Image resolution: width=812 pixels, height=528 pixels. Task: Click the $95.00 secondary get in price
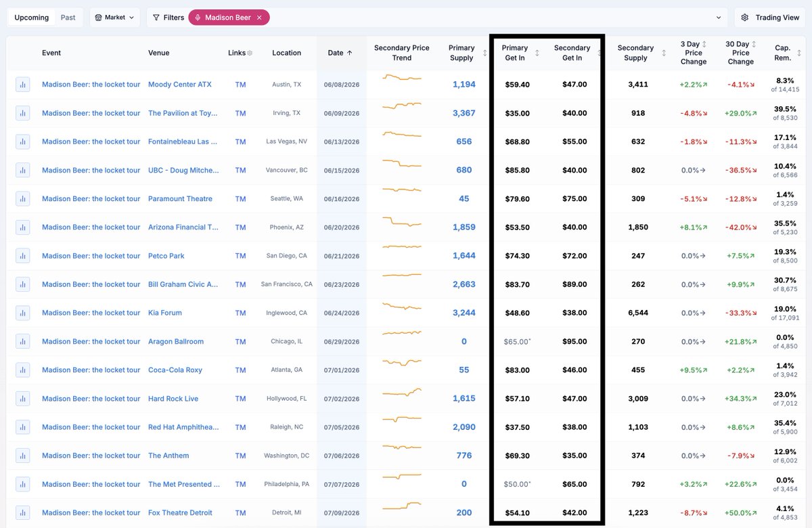tap(574, 341)
